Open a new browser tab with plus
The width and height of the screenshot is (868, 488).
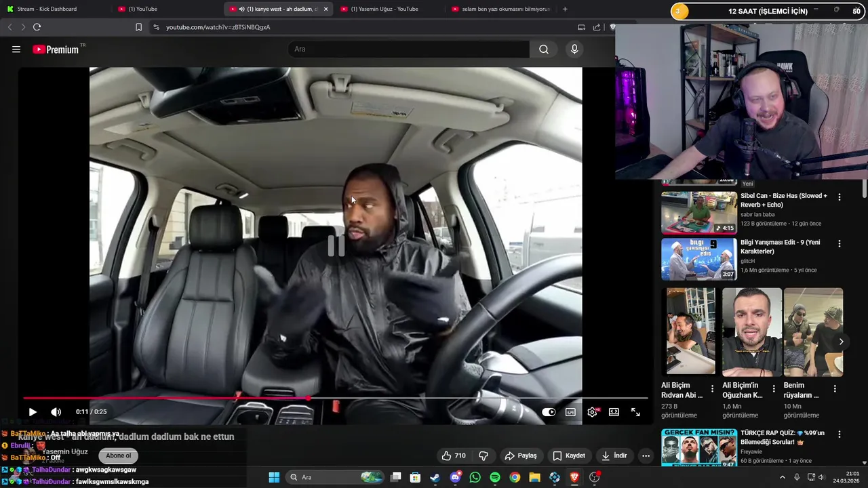click(565, 9)
